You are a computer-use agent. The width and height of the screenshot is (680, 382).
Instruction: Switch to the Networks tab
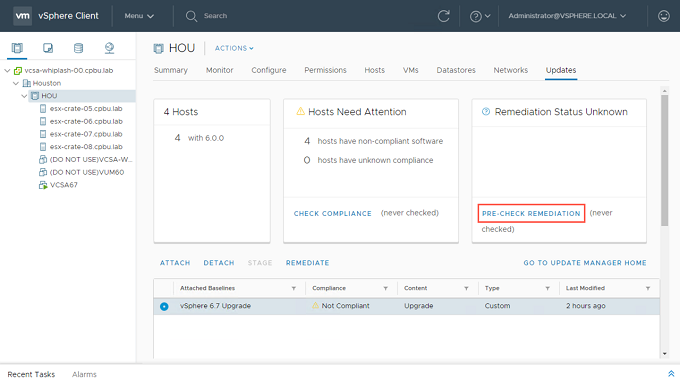pos(511,70)
